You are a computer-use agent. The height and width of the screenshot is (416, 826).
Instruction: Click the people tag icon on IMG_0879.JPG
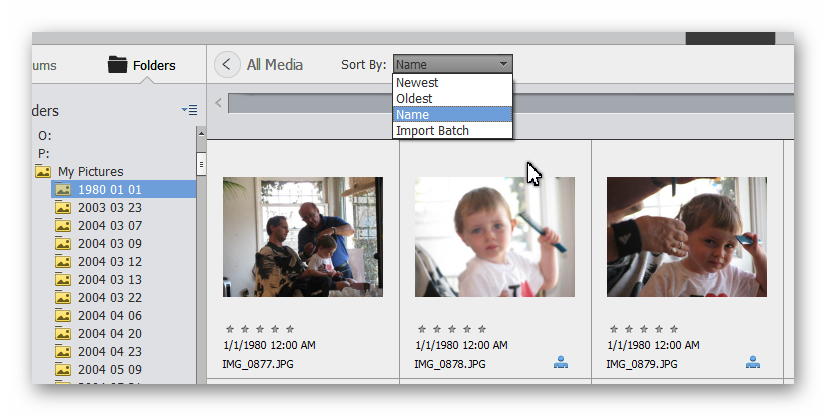(x=753, y=363)
